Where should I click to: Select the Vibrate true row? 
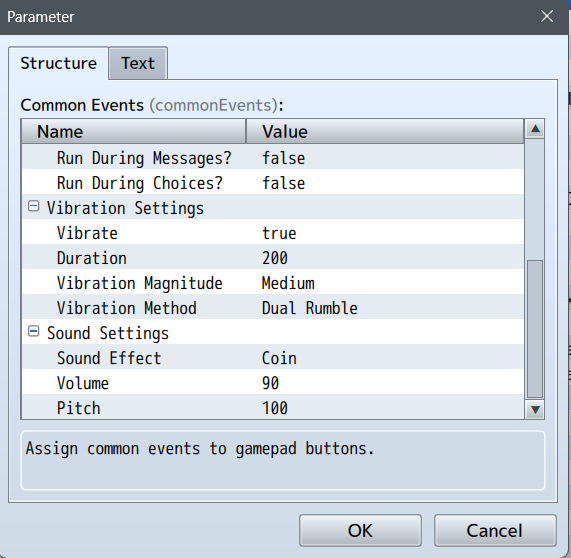click(273, 233)
